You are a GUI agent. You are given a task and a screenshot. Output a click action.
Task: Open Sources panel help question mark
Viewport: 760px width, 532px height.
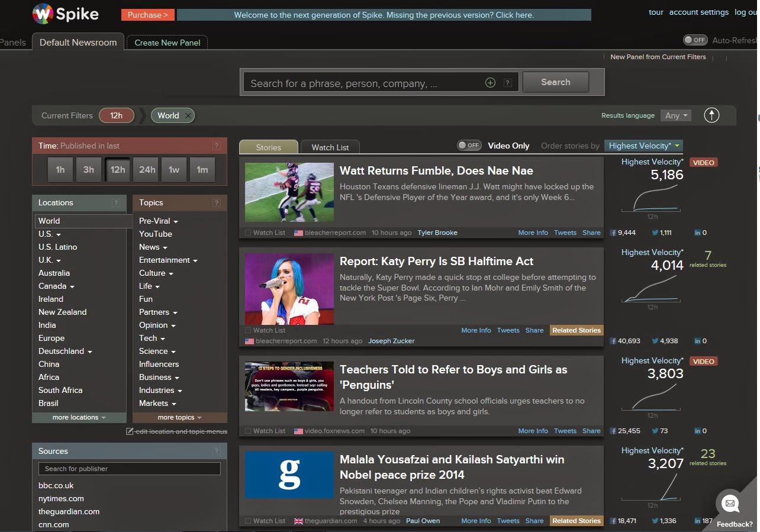click(217, 451)
